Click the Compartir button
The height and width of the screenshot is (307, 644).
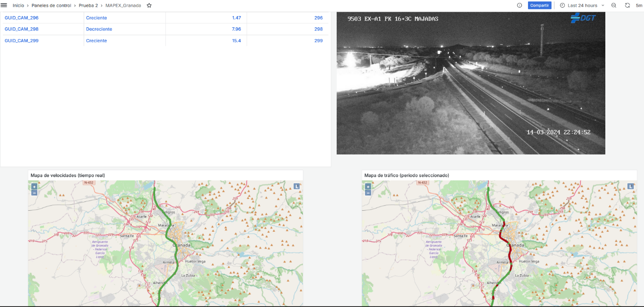click(540, 5)
